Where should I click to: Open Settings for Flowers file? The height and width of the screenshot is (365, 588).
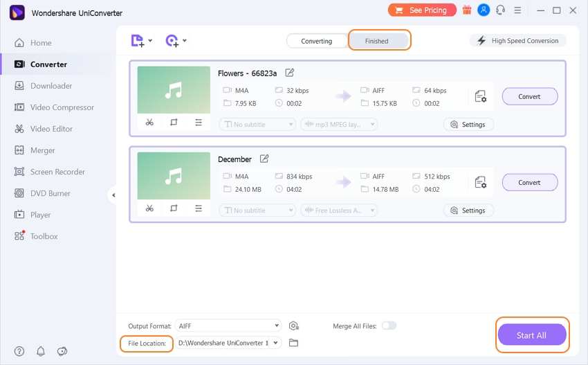(x=468, y=124)
